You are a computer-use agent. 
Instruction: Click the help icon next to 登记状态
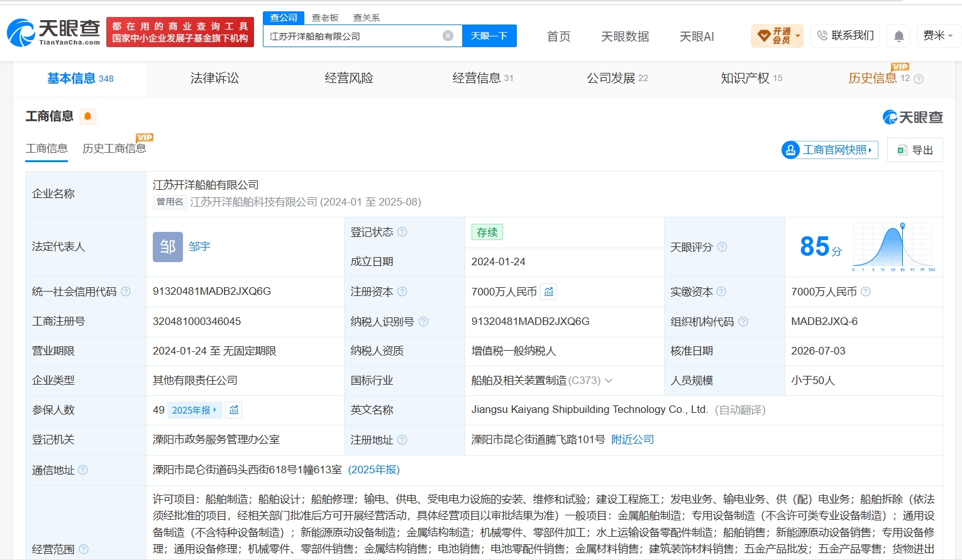coord(402,232)
